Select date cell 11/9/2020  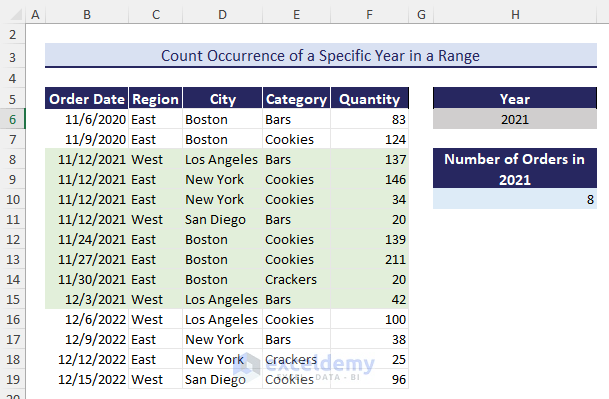(x=87, y=139)
